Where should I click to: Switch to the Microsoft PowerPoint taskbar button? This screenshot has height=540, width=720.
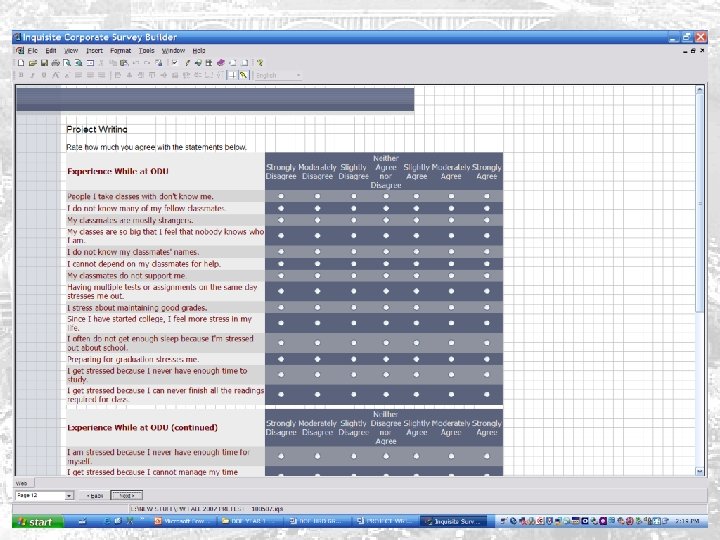pos(183,521)
